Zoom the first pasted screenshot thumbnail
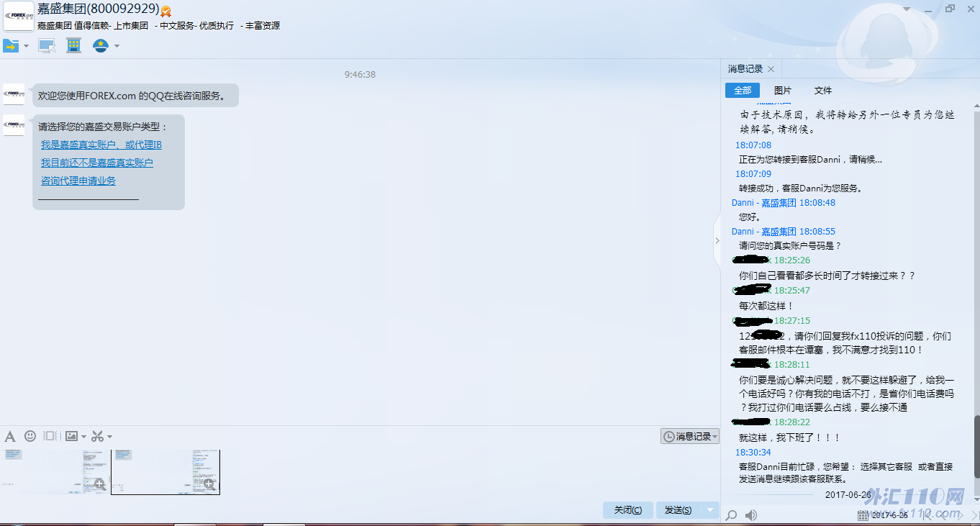Viewport: 980px width, 526px height. coord(99,485)
